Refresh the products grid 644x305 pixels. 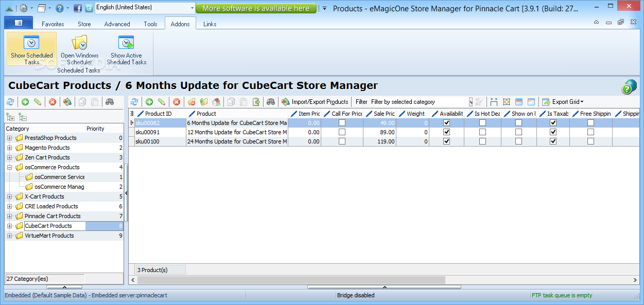click(x=134, y=102)
